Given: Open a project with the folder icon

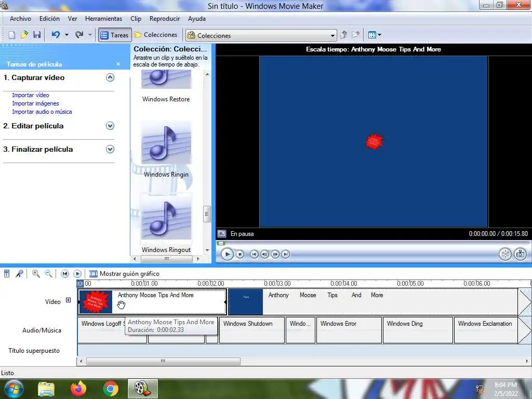Looking at the screenshot, I should pyautogui.click(x=24, y=35).
